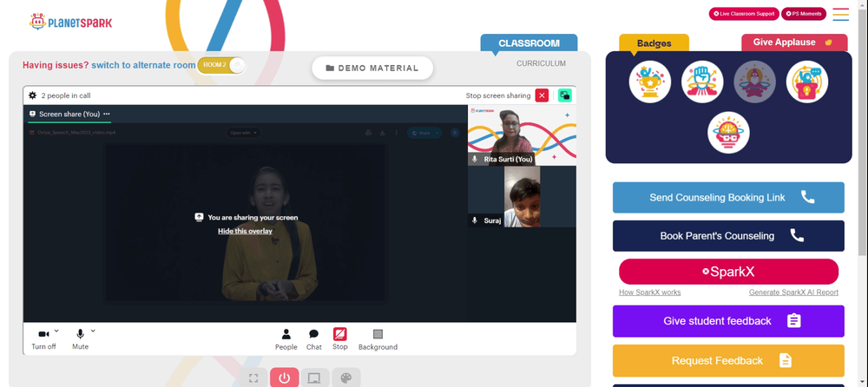Open the Chat panel
This screenshot has width=868, height=387.
tap(314, 339)
